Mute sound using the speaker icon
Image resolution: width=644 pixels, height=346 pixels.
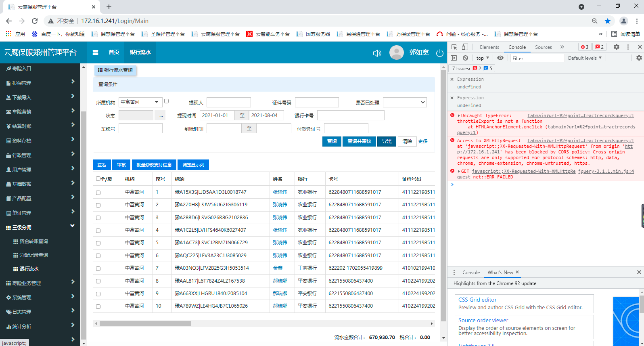(377, 53)
